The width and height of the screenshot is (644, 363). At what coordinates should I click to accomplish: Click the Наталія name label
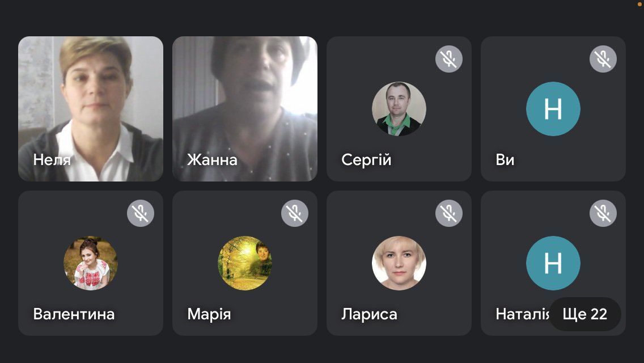[x=523, y=314]
